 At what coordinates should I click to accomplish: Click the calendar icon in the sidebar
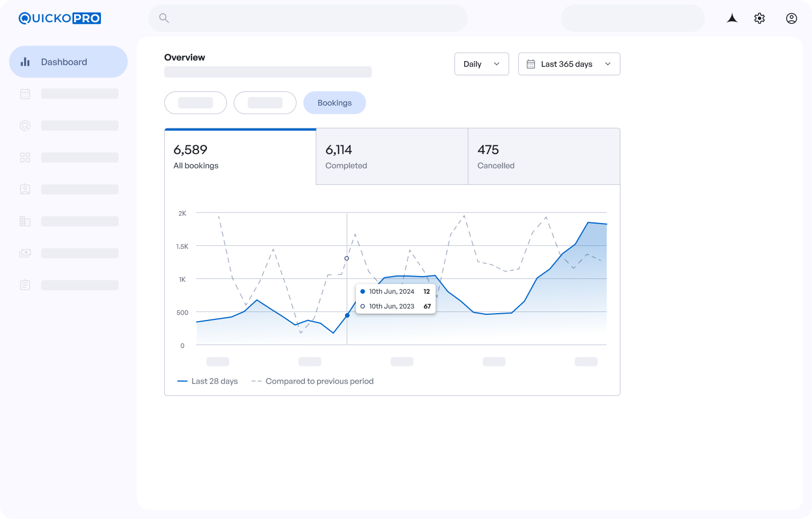25,94
